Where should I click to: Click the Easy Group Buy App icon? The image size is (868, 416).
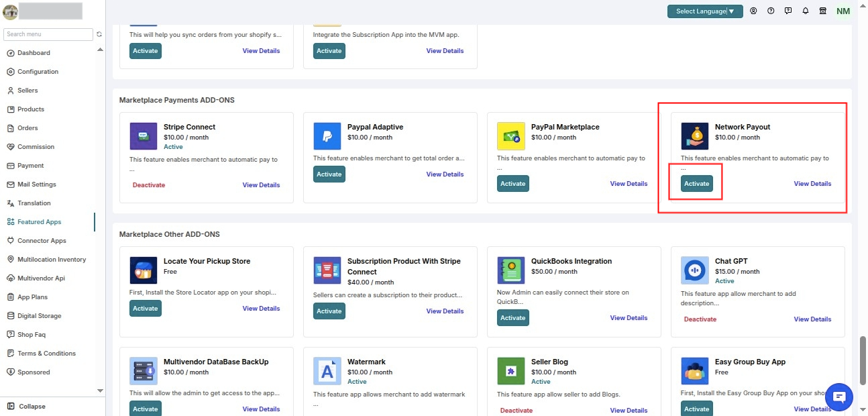695,371
